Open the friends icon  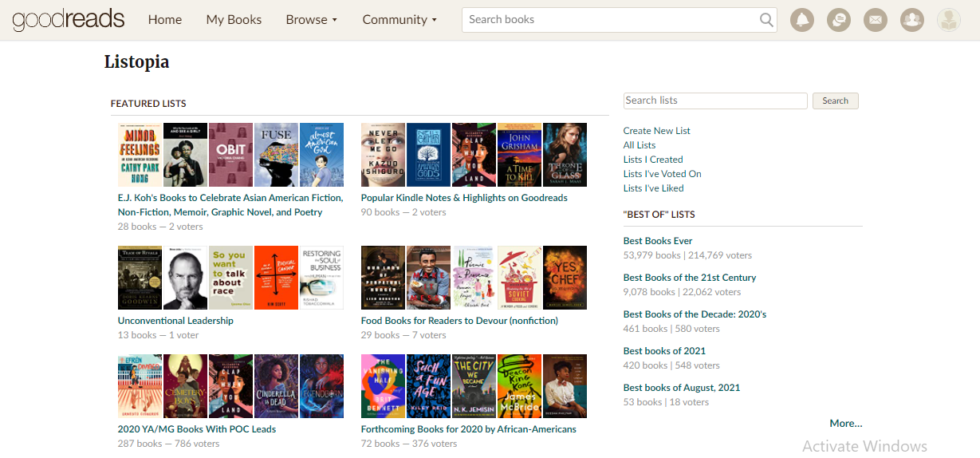coord(912,20)
